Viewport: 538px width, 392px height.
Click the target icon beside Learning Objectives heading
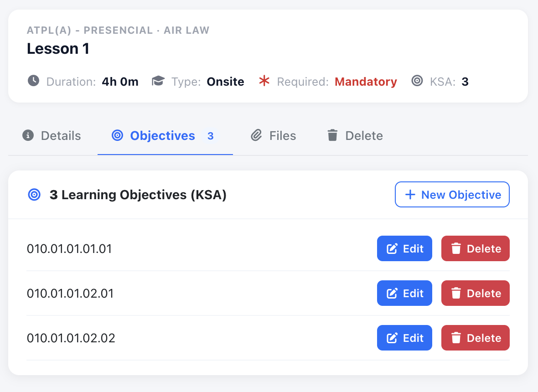click(34, 195)
